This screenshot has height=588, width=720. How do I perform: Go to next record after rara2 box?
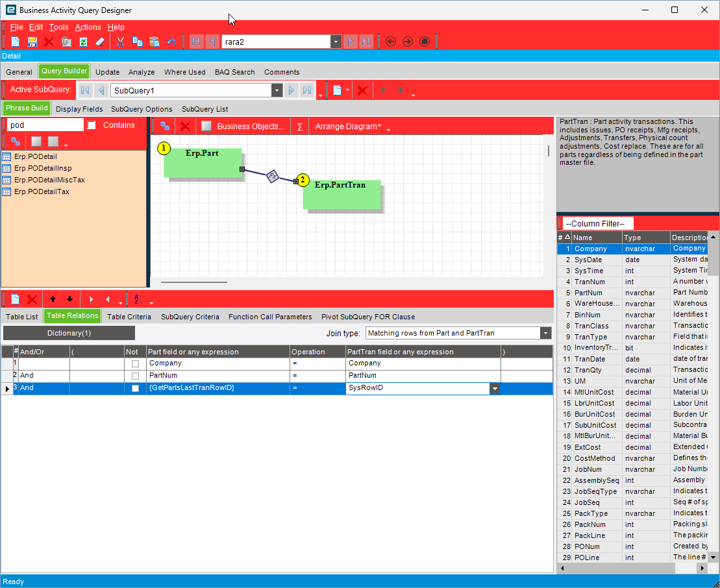tap(351, 42)
